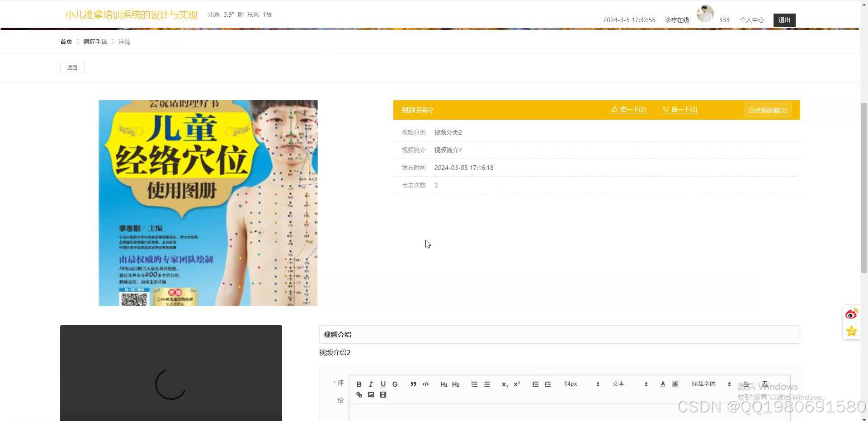Click the 儿童经络穴位 book cover image

point(208,203)
